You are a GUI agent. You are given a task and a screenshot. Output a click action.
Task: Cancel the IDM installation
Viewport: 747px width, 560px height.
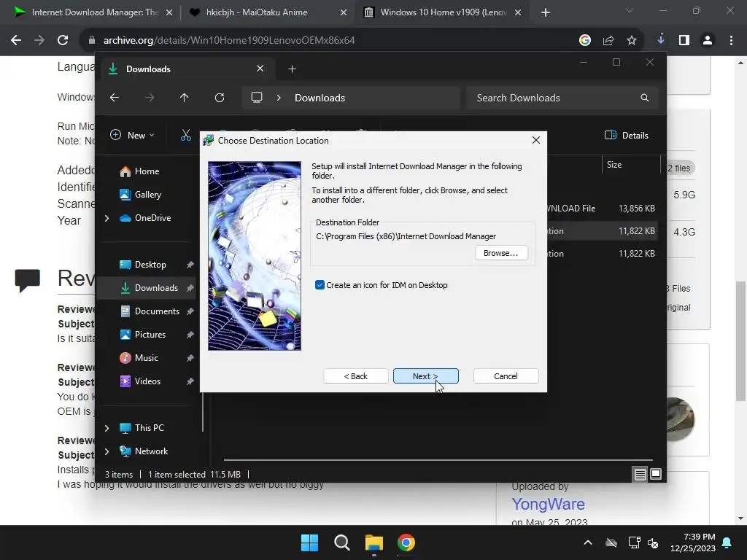[506, 376]
